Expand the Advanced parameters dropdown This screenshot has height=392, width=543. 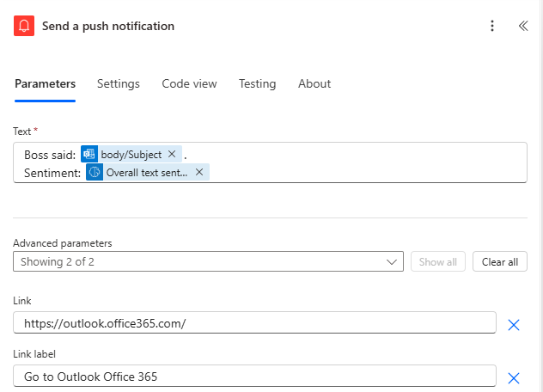pos(208,262)
